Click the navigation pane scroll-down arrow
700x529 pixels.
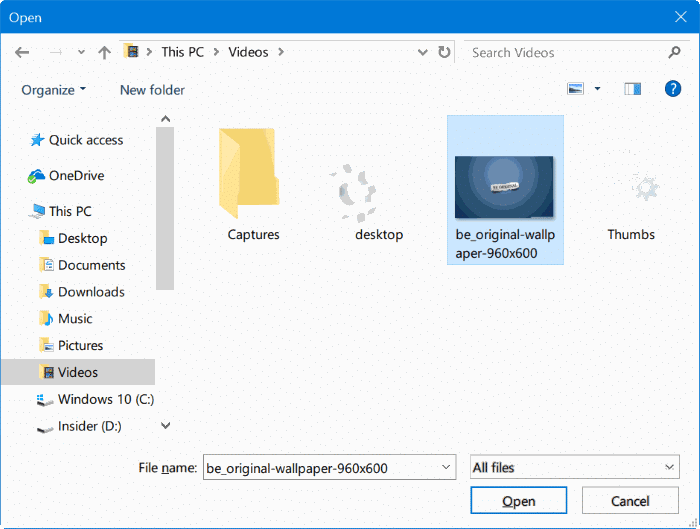(x=165, y=425)
